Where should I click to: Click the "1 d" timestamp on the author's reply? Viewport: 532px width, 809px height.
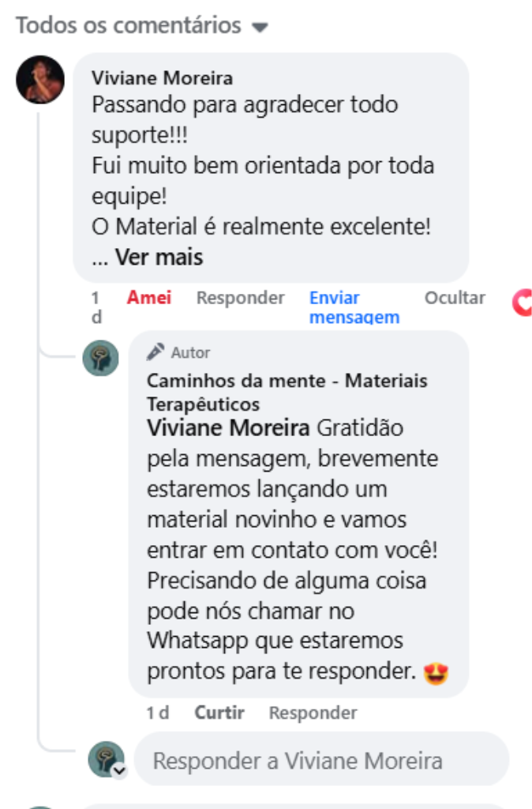pyautogui.click(x=158, y=713)
